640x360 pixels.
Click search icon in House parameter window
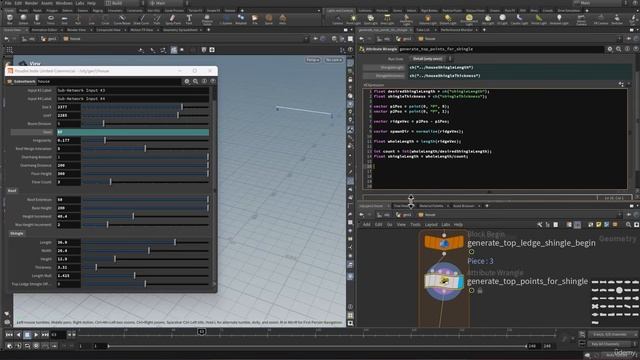tap(196, 81)
